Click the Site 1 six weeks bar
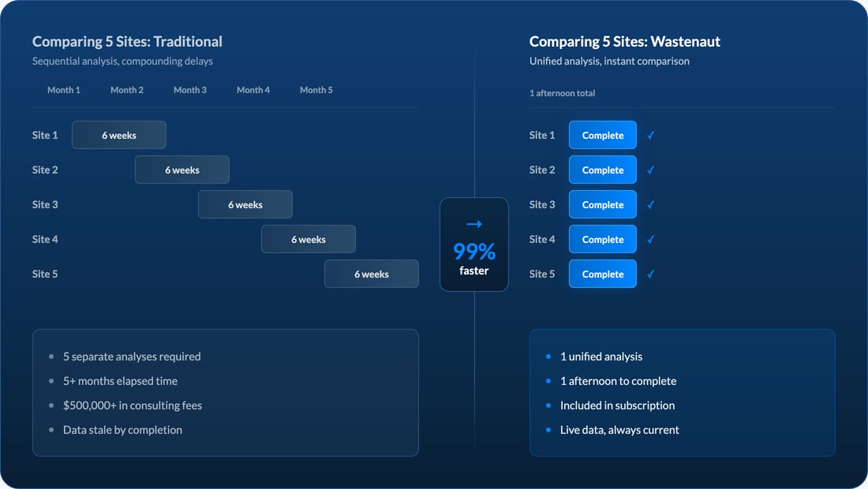Viewport: 868px width, 489px height. pyautogui.click(x=119, y=136)
